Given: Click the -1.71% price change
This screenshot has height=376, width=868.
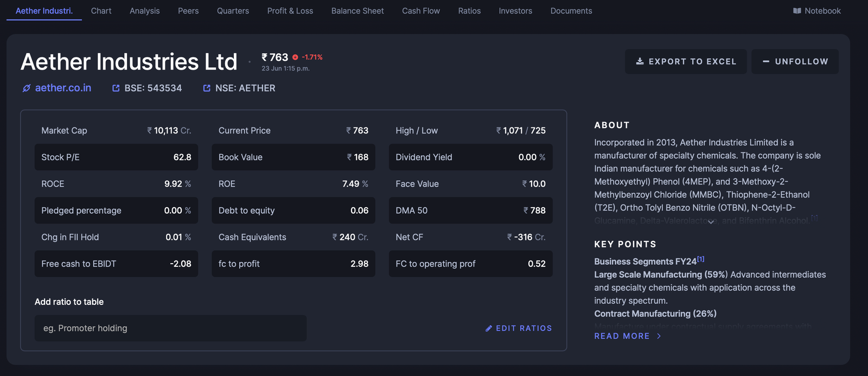Looking at the screenshot, I should tap(312, 57).
